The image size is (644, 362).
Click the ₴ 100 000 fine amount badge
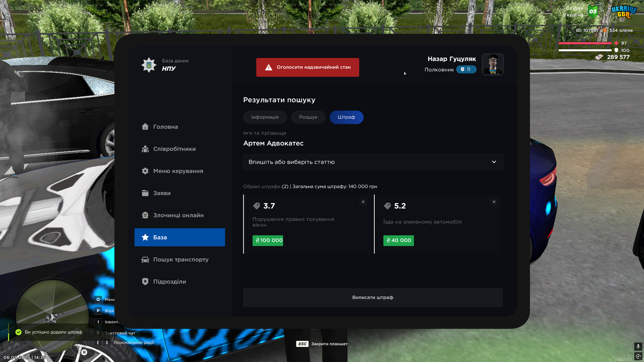tap(268, 240)
